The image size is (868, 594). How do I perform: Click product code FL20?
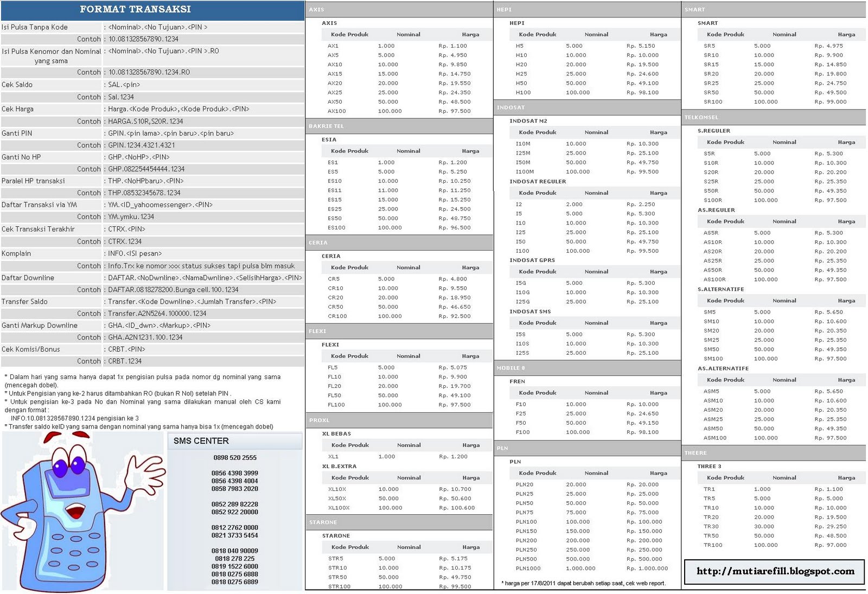pos(334,386)
